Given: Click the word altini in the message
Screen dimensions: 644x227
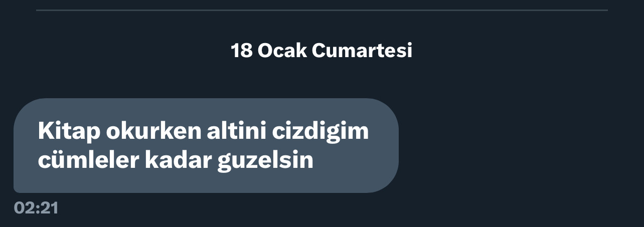Looking at the screenshot, I should point(237,132).
